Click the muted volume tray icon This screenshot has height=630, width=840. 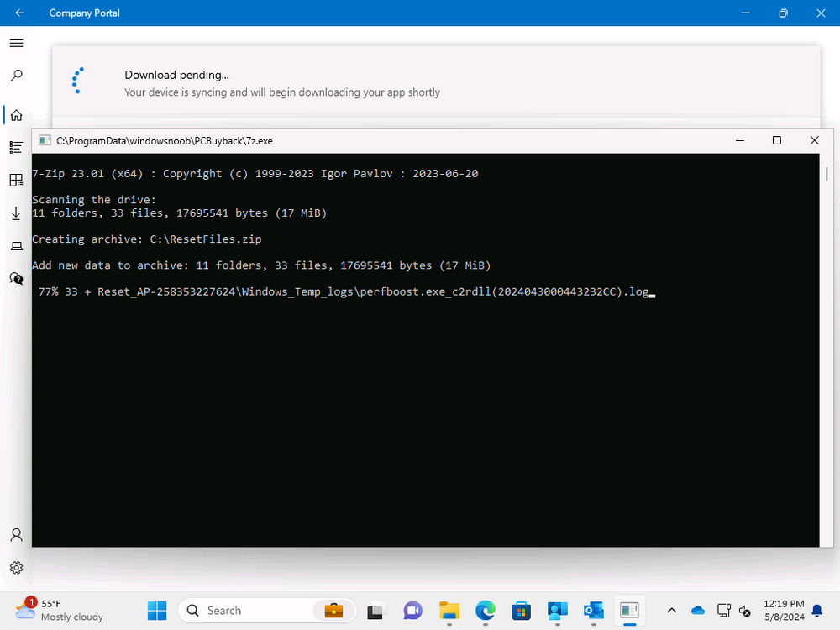click(x=744, y=610)
